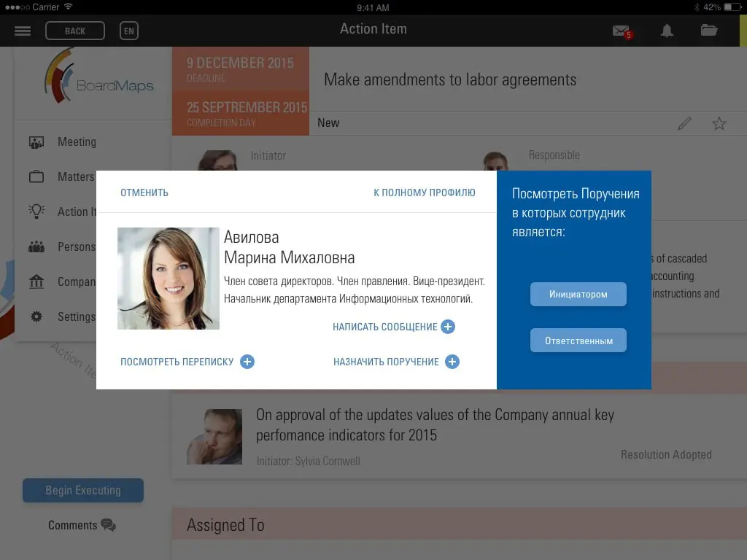Open the hamburger menu icon
The width and height of the screenshot is (747, 560).
[23, 31]
